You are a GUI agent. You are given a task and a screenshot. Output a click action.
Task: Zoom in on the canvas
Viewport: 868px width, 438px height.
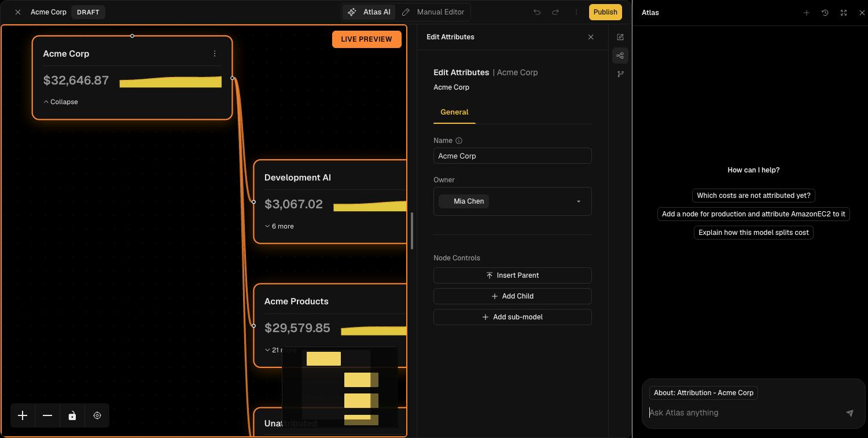(23, 415)
